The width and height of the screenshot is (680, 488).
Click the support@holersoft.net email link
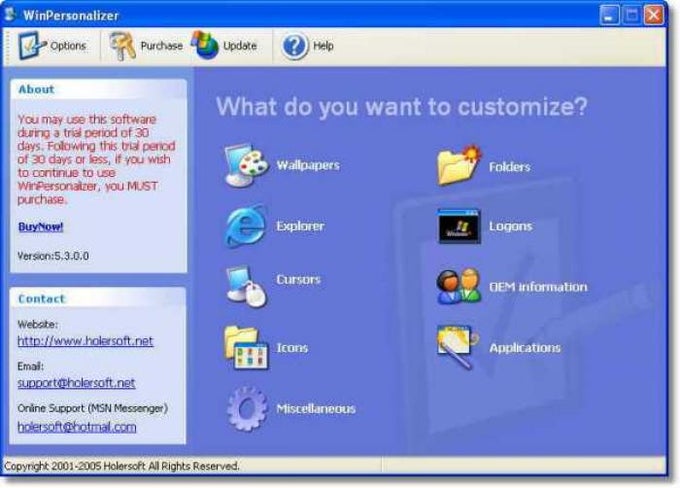[x=76, y=383]
